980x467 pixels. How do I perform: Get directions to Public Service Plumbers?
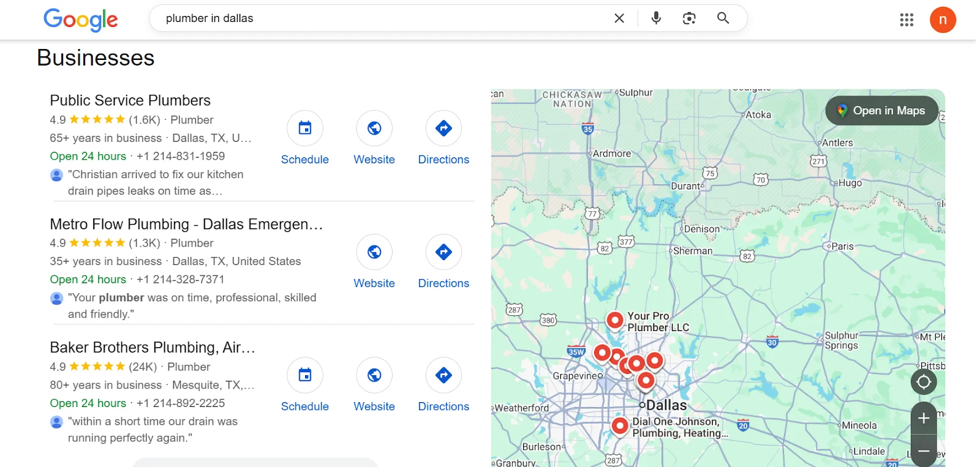(x=443, y=138)
